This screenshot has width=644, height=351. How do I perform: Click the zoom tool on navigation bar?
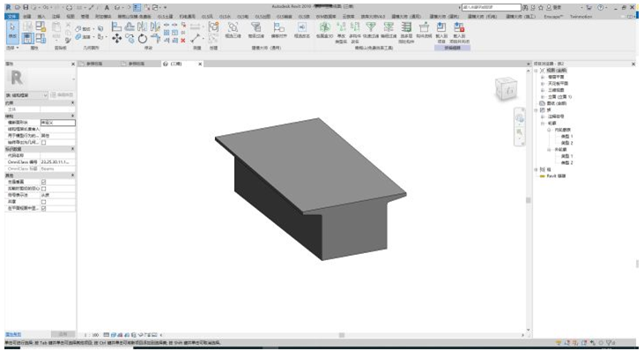[520, 133]
